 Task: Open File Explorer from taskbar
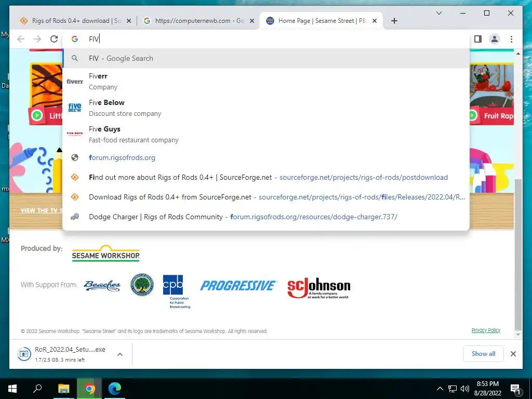[63, 389]
